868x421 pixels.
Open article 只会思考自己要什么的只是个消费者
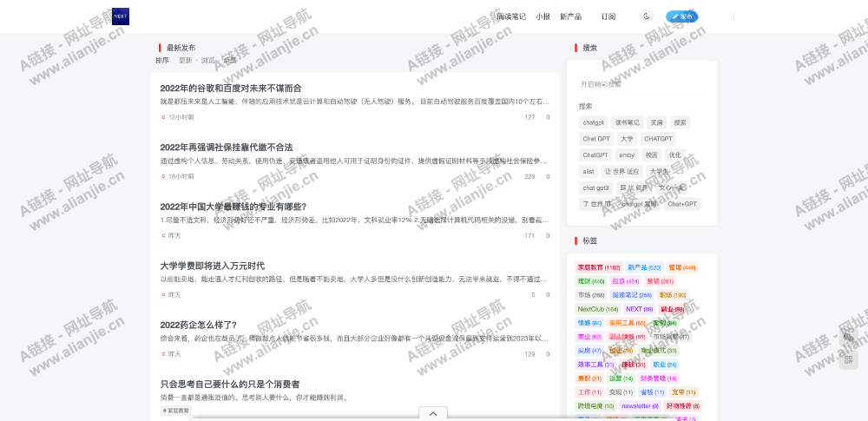coord(231,384)
